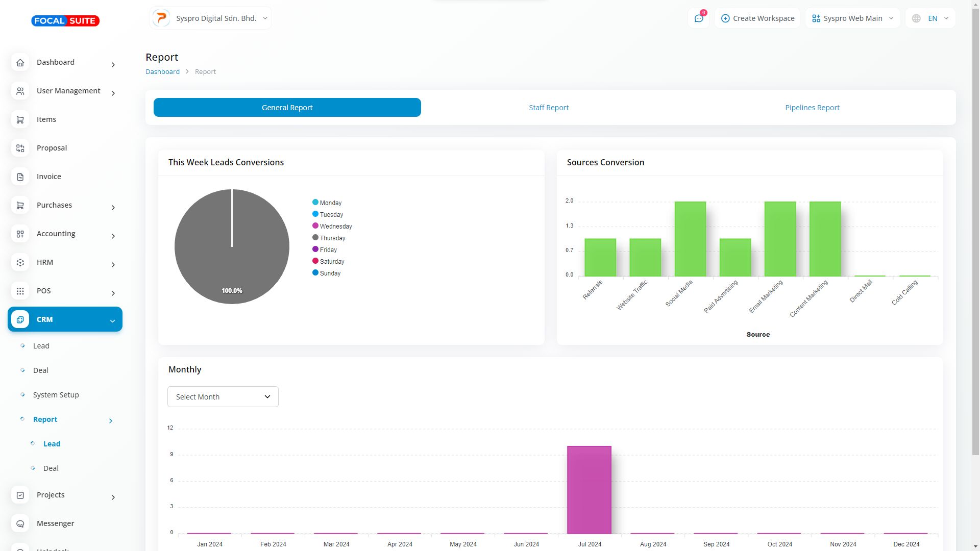Screen dimensions: 980x551
Task: Toggle Thursday series in pie legend
Action: click(332, 238)
